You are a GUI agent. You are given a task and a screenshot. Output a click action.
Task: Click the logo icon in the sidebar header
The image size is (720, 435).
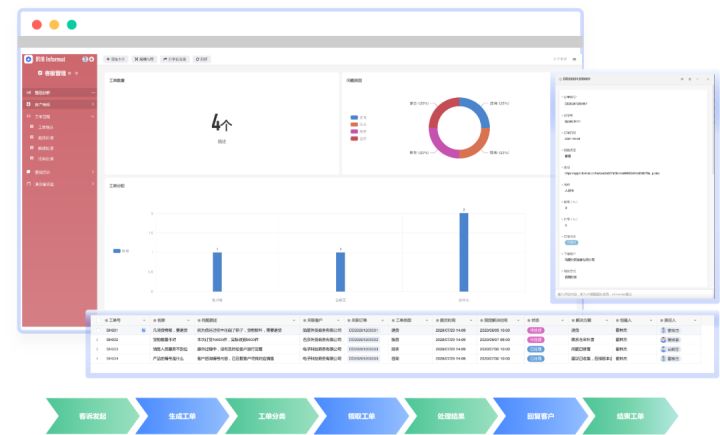(x=28, y=59)
